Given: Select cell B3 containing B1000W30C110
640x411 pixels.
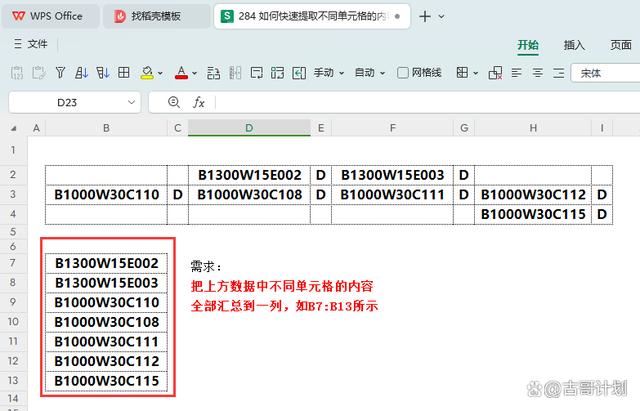Looking at the screenshot, I should pyautogui.click(x=107, y=195).
